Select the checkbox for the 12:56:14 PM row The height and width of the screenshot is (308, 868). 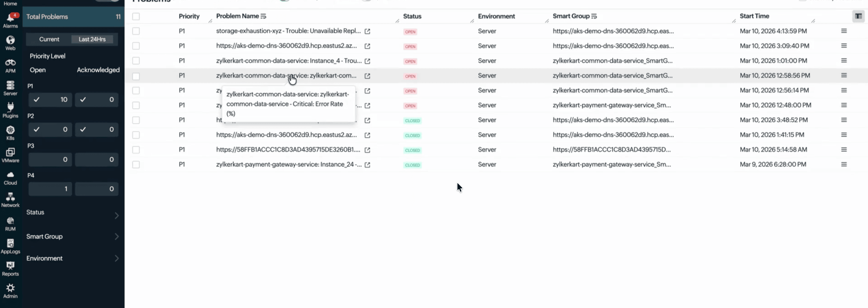coord(136,90)
